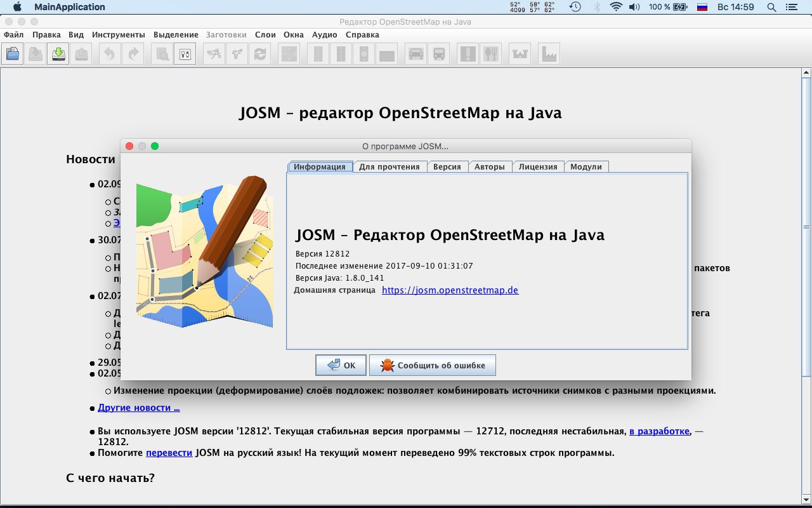Viewport: 812px width, 508px height.
Task: Click the toolbar icon right of Open file
Action: [35, 54]
